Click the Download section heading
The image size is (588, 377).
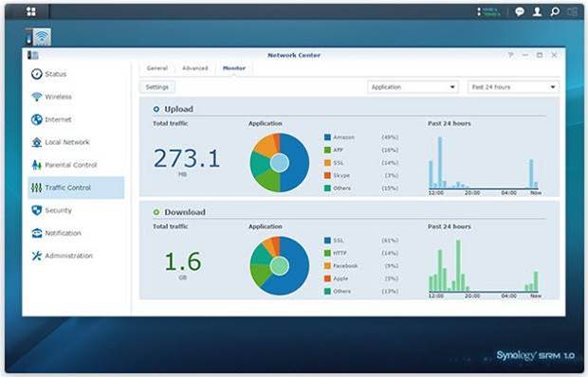[185, 212]
